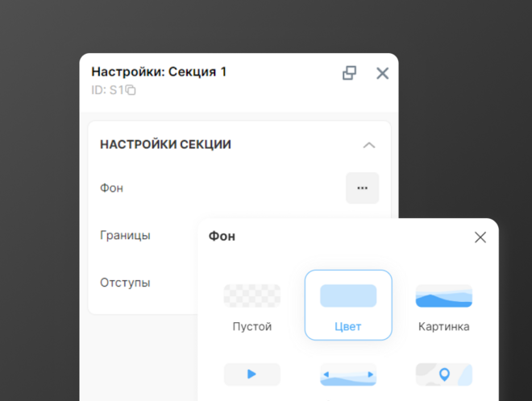This screenshot has width=532, height=401.
Task: Click the Фон setting label
Action: click(111, 188)
